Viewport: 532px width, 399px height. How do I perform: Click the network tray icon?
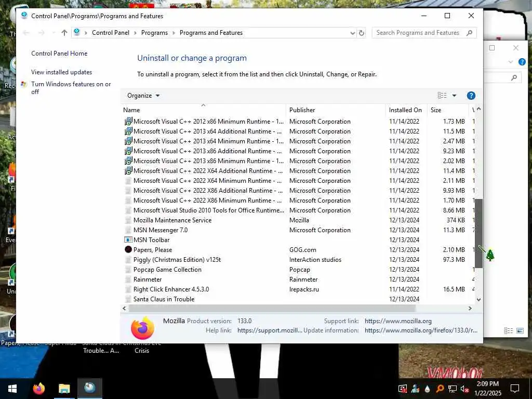point(453,389)
